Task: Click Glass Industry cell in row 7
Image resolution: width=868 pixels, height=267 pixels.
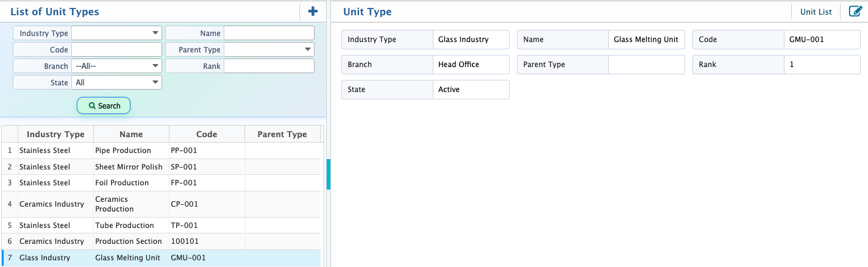Action: pos(55,258)
